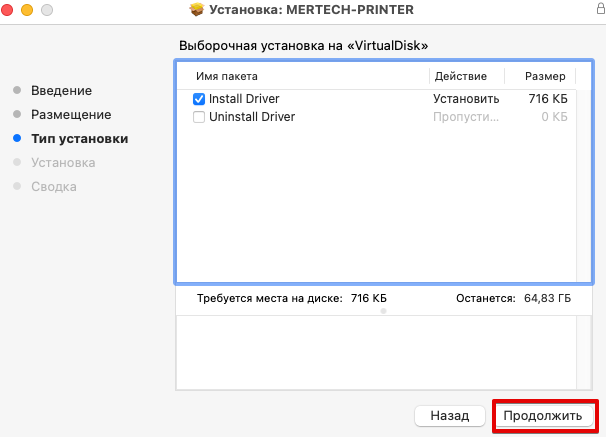Screen dimensions: 606x437
Task: Click the Размер column header
Action: click(544, 76)
